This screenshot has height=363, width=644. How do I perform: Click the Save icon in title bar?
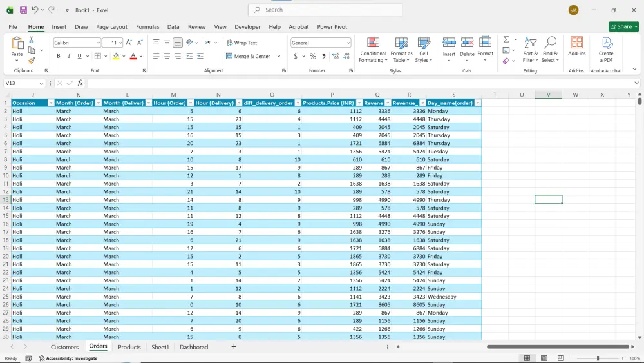coord(23,10)
